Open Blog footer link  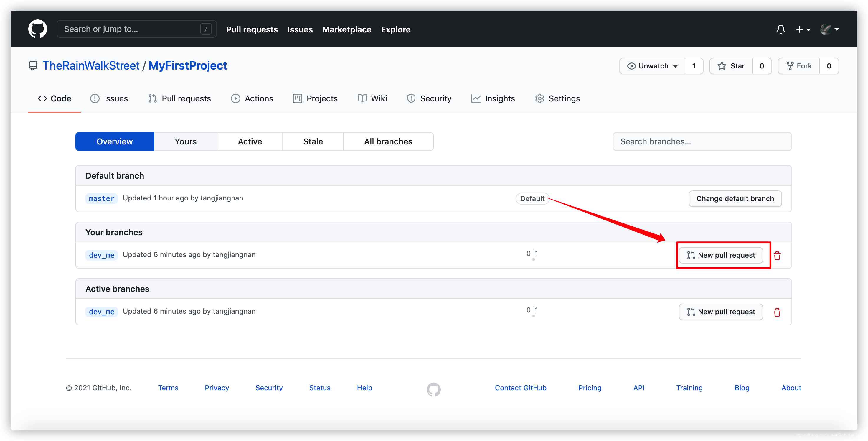(x=742, y=388)
